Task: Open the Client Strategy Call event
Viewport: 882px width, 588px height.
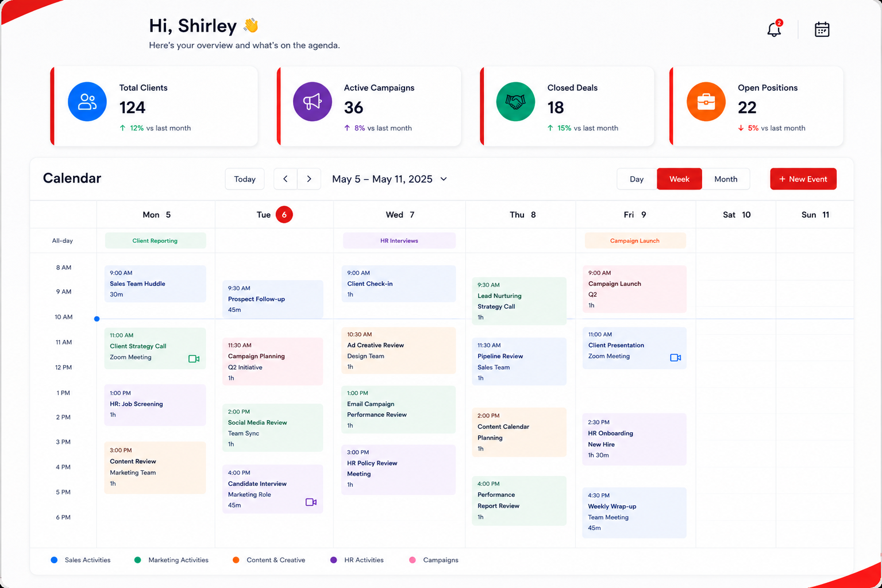Action: tap(155, 349)
